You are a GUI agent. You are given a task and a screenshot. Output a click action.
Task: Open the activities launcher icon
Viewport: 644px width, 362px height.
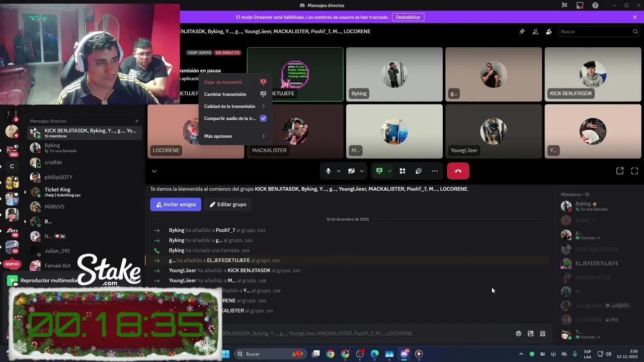(x=403, y=171)
